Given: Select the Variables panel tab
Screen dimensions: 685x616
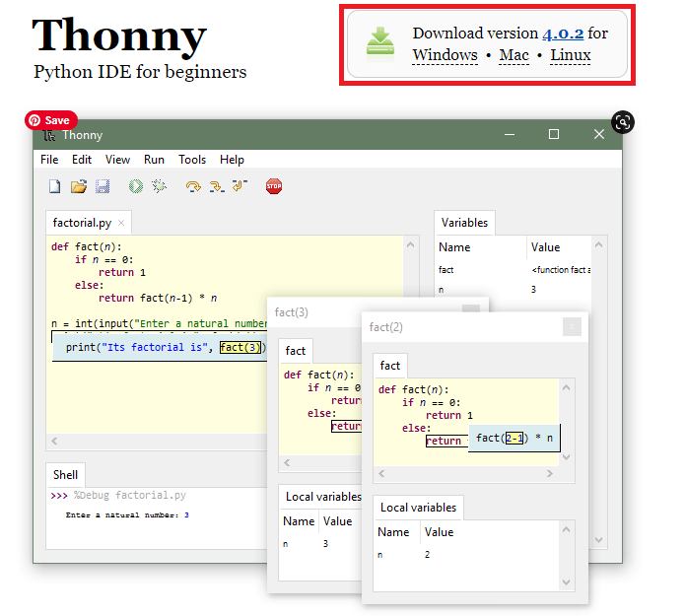Looking at the screenshot, I should (464, 223).
